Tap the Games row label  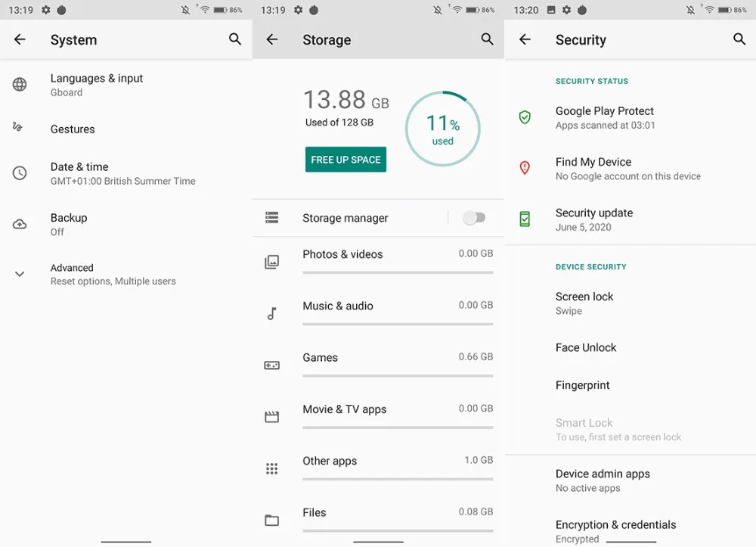(x=320, y=357)
